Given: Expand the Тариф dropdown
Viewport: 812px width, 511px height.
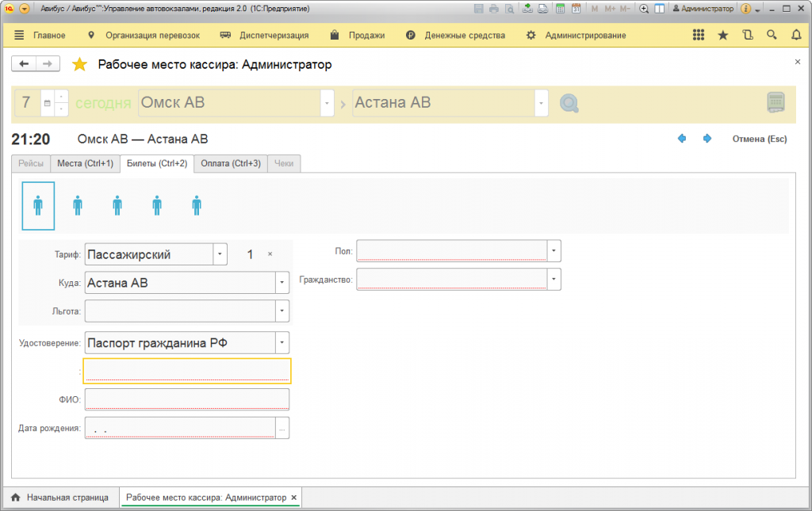Looking at the screenshot, I should coord(220,254).
